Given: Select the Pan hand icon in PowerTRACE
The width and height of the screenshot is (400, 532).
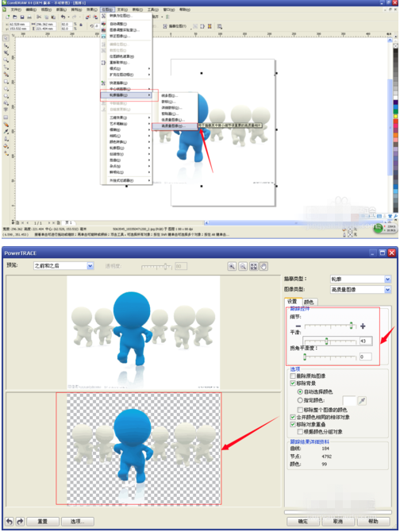Looking at the screenshot, I should (263, 266).
